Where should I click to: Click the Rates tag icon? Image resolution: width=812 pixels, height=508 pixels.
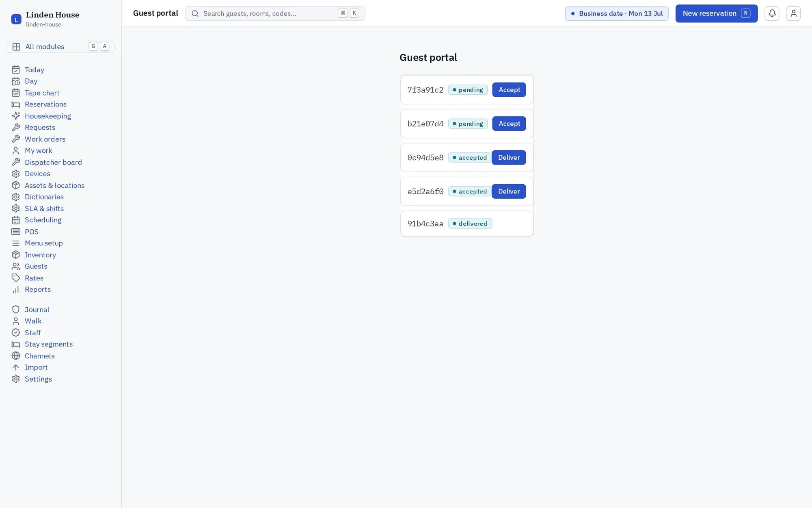coord(16,278)
